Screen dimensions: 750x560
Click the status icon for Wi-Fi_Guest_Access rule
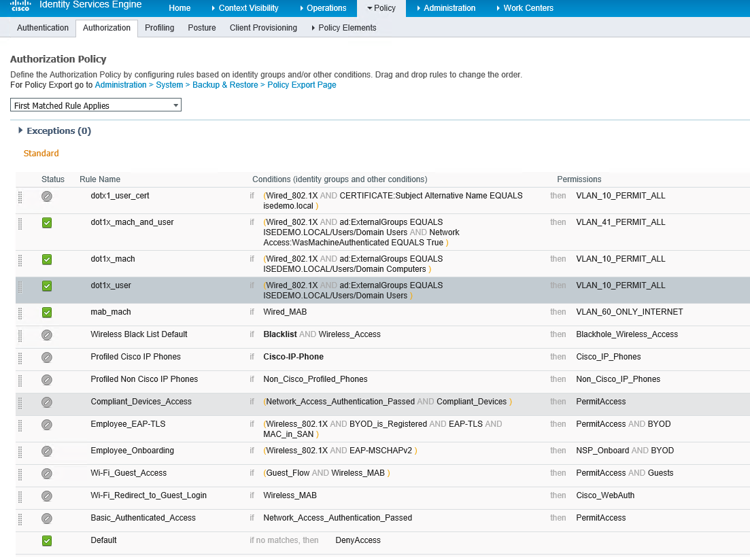[x=47, y=474]
